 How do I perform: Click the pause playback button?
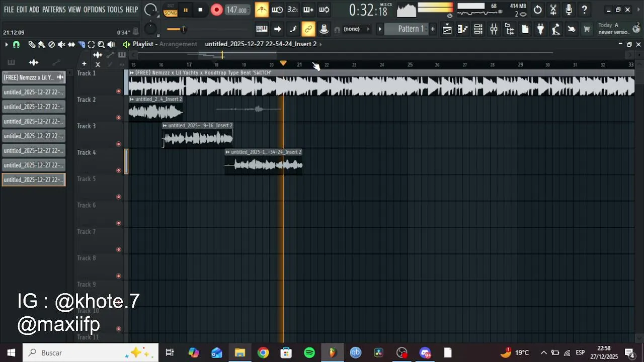coord(185,10)
